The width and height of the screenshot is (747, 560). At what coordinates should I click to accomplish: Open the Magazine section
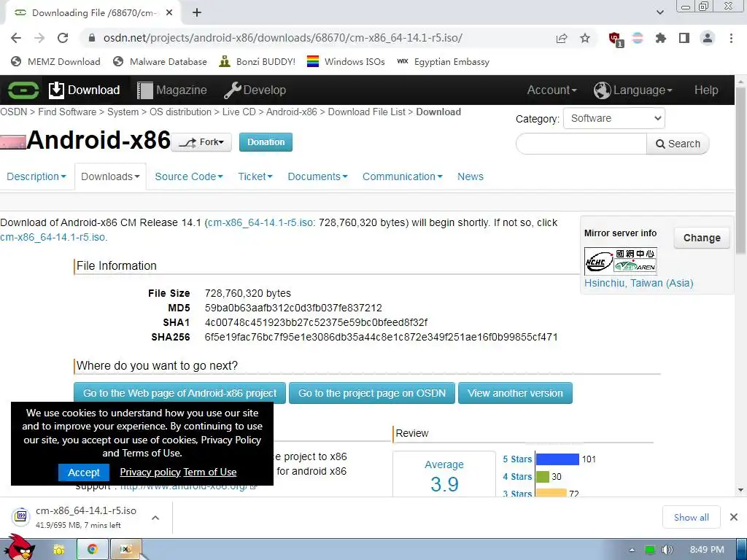point(172,90)
